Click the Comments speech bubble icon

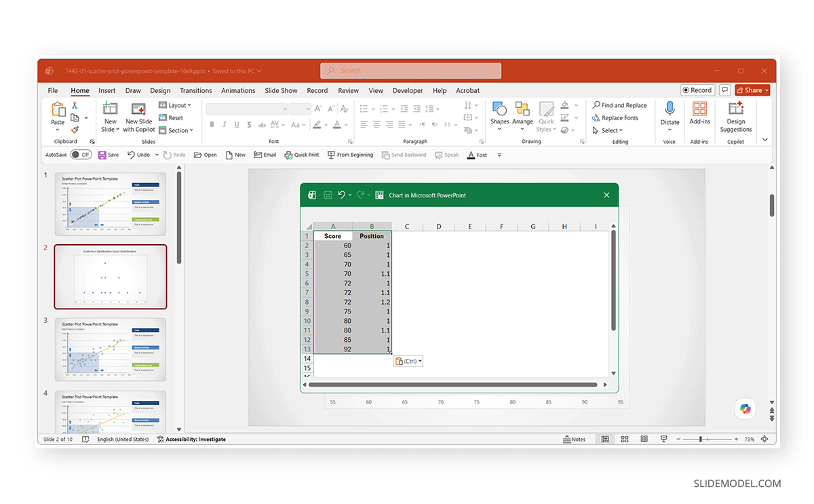725,90
